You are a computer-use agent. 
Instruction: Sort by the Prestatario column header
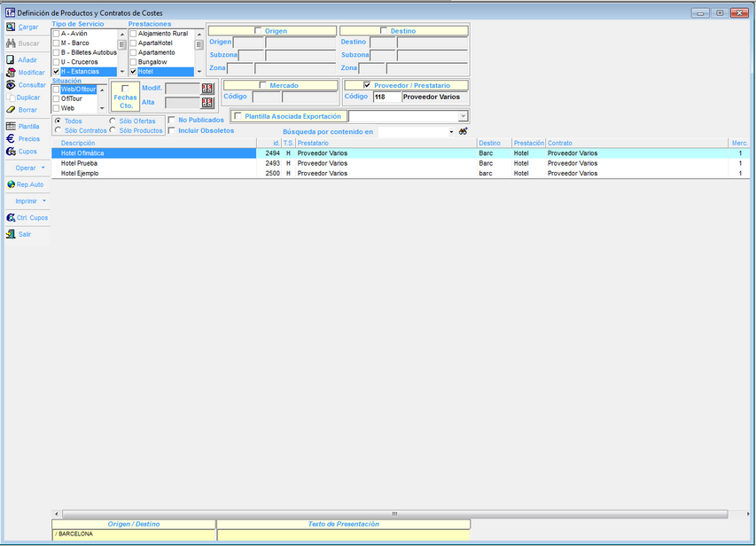(386, 144)
